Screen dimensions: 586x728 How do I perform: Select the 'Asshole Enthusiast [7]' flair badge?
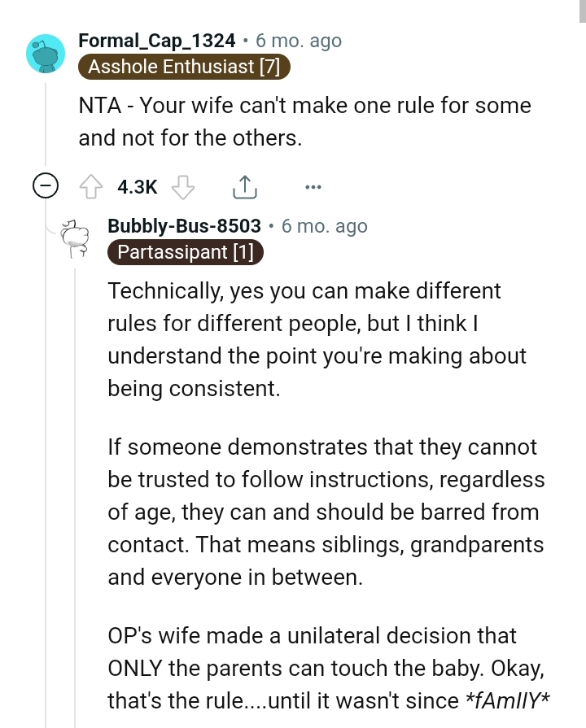184,67
